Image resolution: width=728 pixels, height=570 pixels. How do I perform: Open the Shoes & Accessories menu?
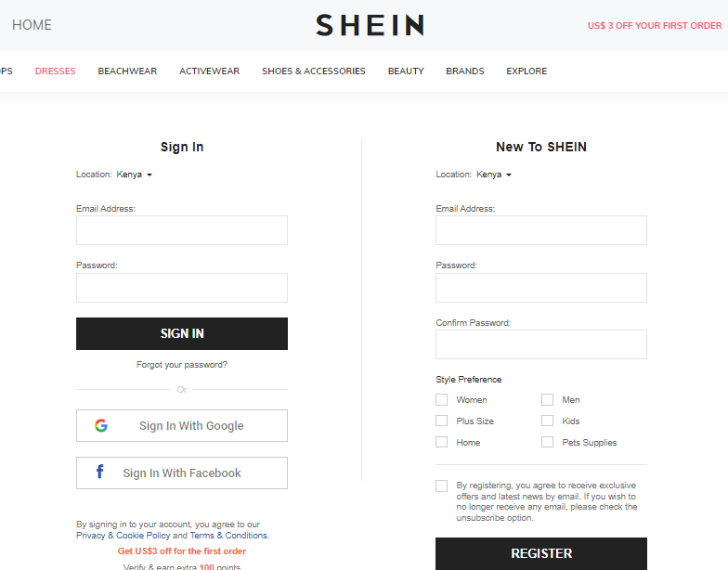coord(314,71)
